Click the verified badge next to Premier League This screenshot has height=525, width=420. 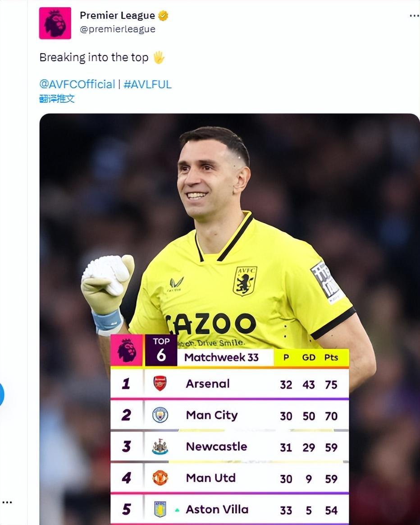click(x=163, y=16)
